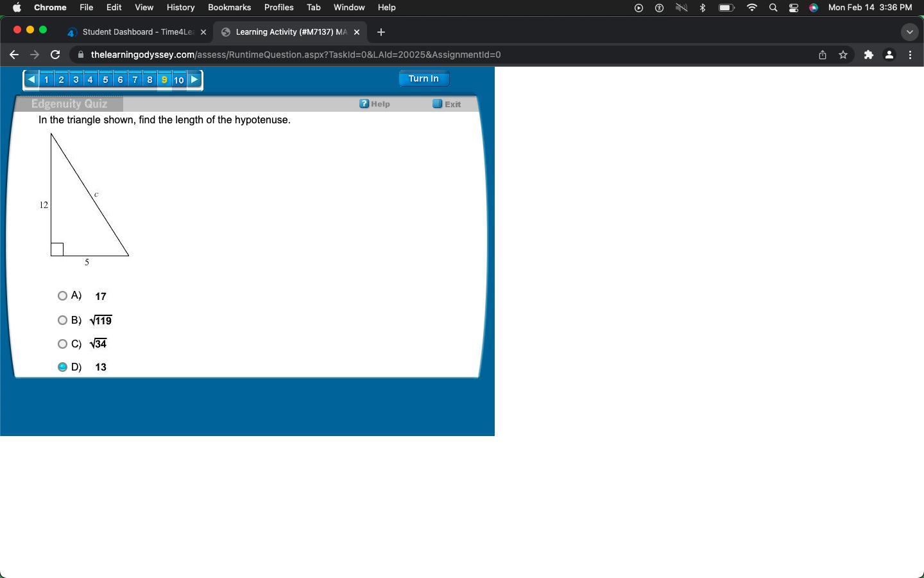Image resolution: width=924 pixels, height=578 pixels.
Task: Jump to question 8
Action: click(150, 80)
